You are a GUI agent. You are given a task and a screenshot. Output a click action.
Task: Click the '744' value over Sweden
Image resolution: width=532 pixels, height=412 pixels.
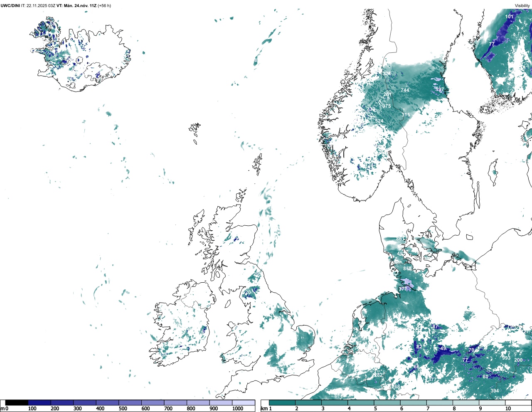coord(405,90)
